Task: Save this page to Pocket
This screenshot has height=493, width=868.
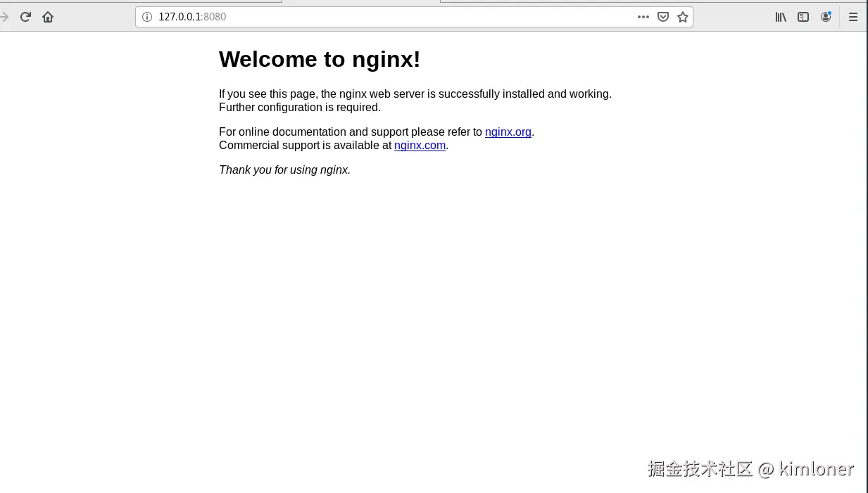Action: pos(663,17)
